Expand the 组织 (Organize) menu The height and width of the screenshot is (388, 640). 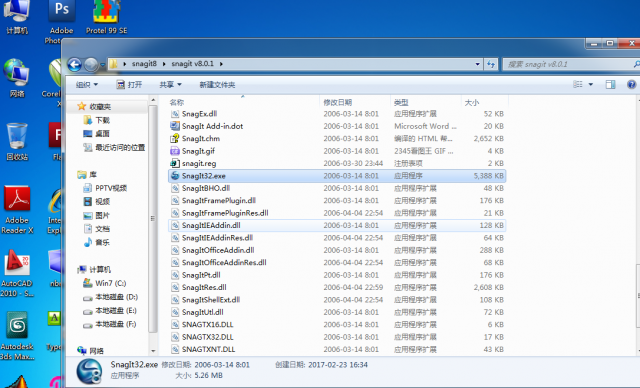pyautogui.click(x=87, y=84)
